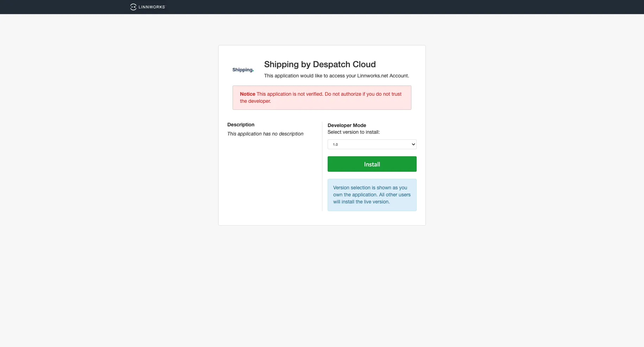Click the Shipping app logo image
This screenshot has width=644, height=347.
(x=243, y=70)
